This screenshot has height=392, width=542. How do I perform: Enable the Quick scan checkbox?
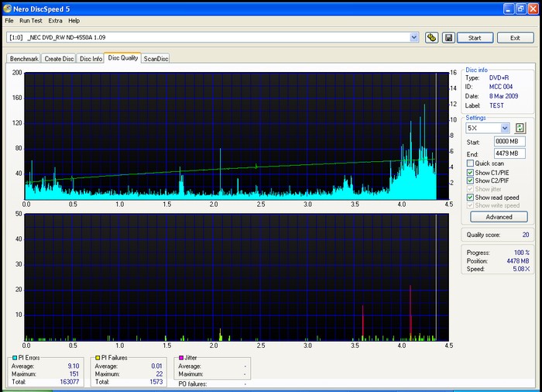click(470, 163)
